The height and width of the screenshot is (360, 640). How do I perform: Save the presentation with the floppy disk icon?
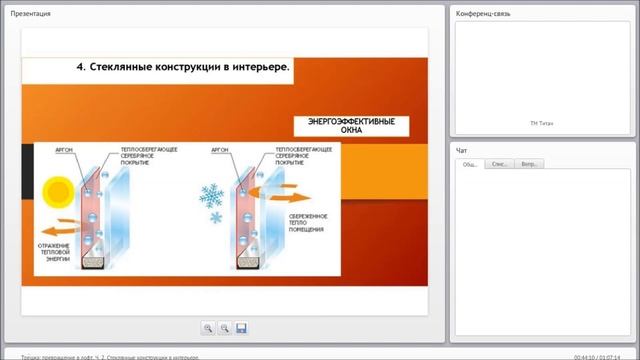coord(241,328)
